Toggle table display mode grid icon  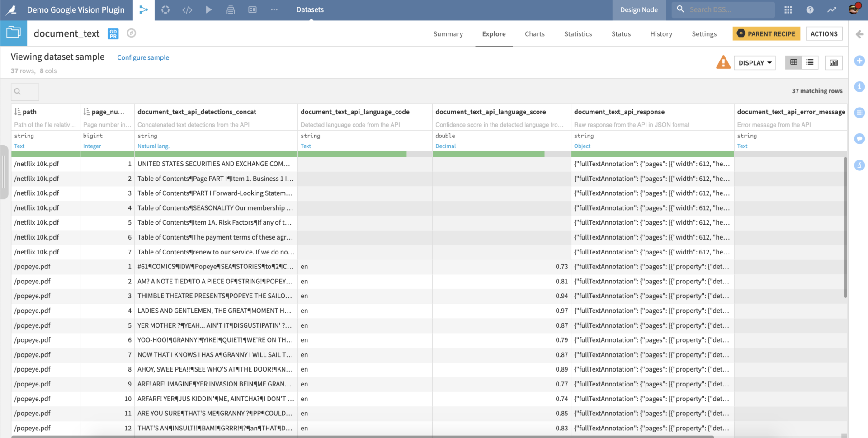tap(793, 62)
